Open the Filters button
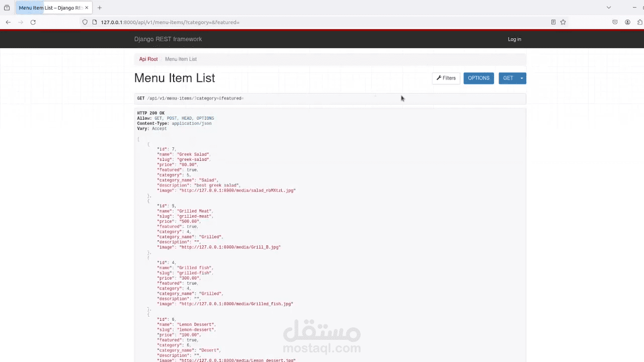Image resolution: width=644 pixels, height=362 pixels. tap(446, 78)
